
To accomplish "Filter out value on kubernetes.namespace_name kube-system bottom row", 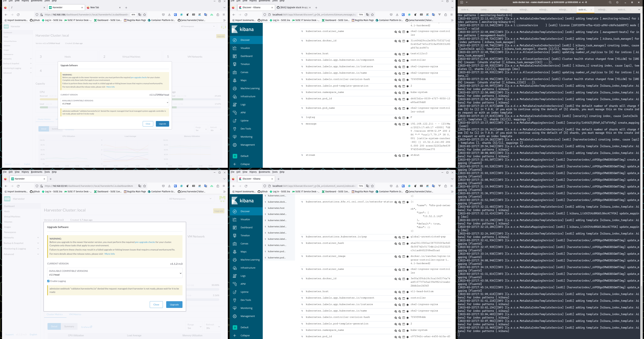I will 400,330.
